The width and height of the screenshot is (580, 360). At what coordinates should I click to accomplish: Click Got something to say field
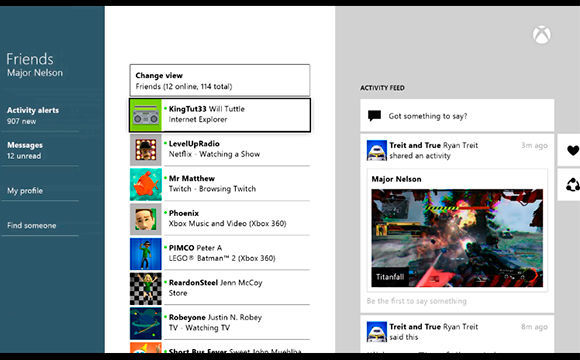coord(457,116)
